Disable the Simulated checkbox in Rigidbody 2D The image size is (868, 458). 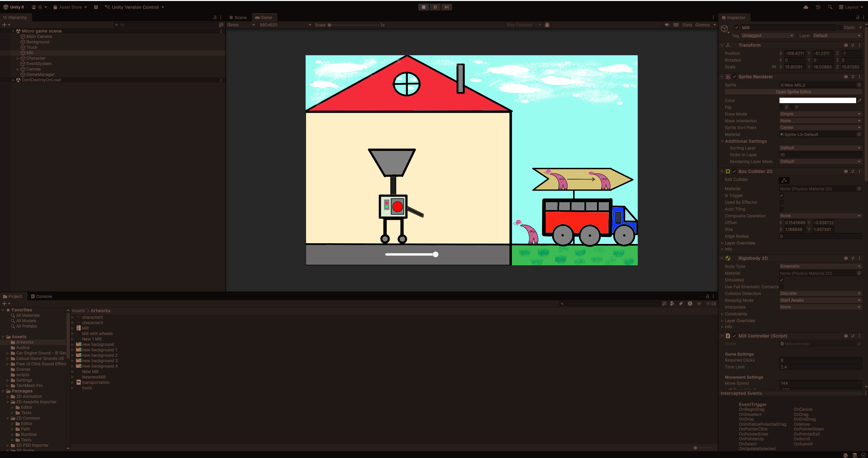pyautogui.click(x=782, y=280)
